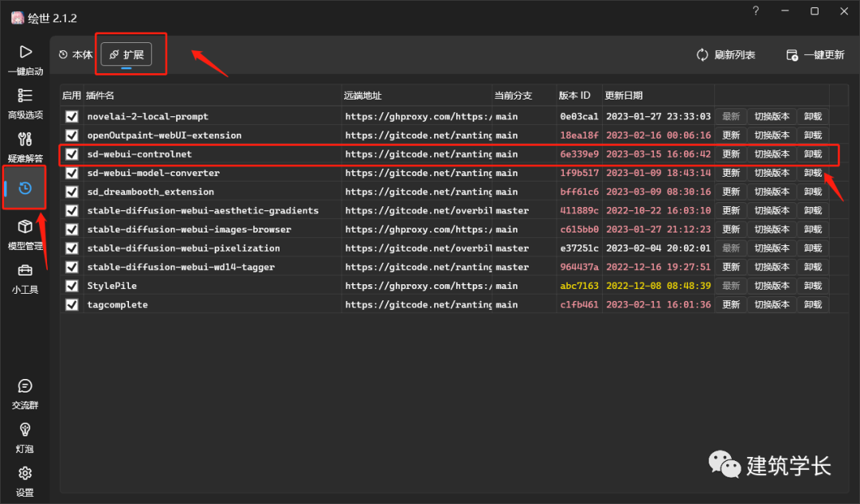The image size is (860, 504).
Task: Click the help question mark icon
Action: 756,11
